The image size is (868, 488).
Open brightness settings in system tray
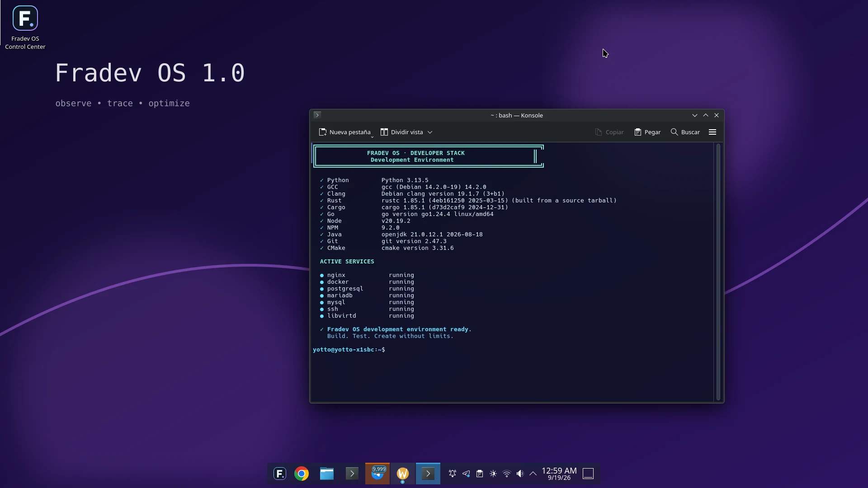click(x=493, y=474)
